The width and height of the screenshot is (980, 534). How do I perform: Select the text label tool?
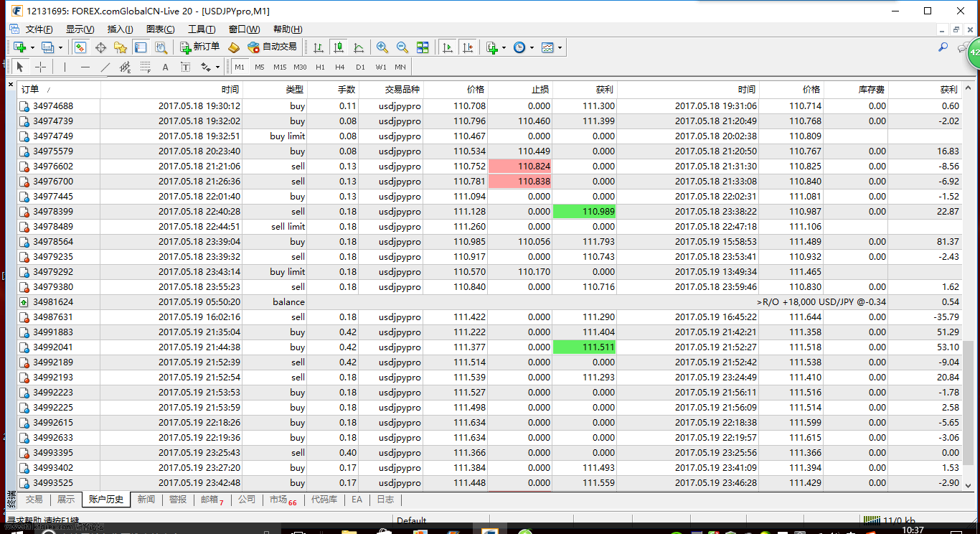(185, 67)
